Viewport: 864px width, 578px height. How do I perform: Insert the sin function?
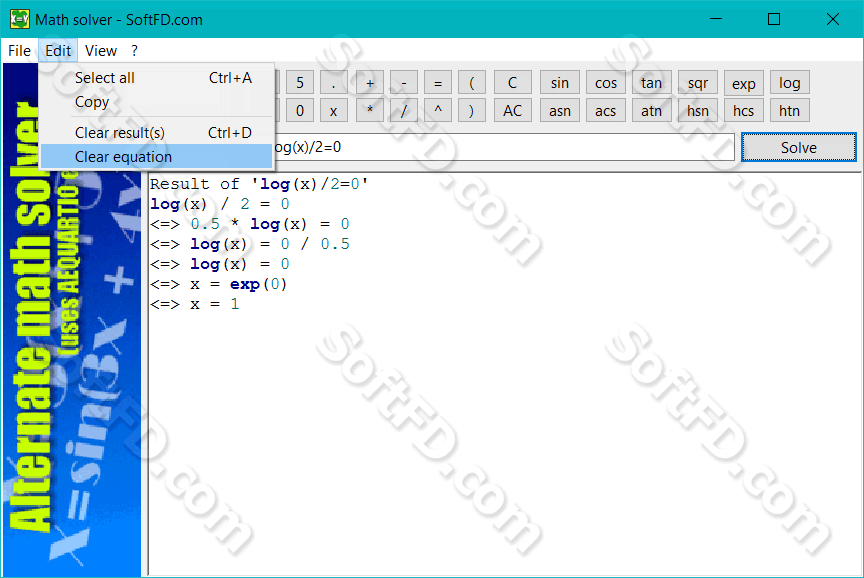click(x=560, y=83)
